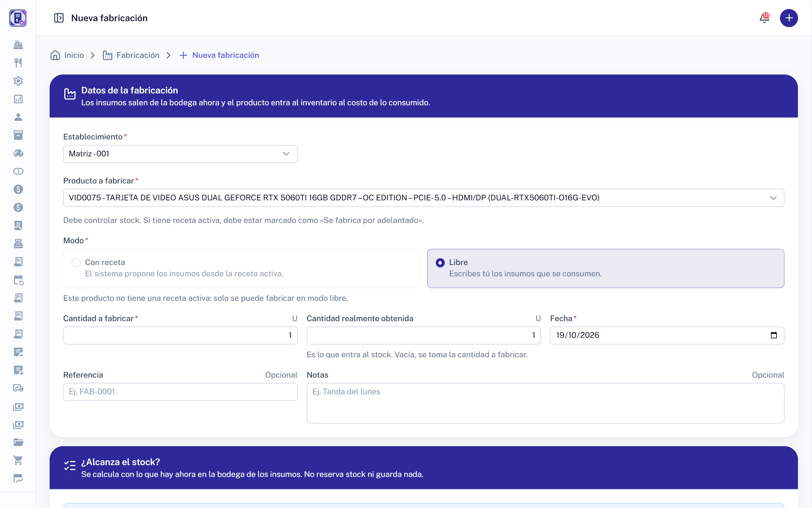The width and height of the screenshot is (812, 508).
Task: Click Nueva fabricación breadcrumb item
Action: coord(219,55)
